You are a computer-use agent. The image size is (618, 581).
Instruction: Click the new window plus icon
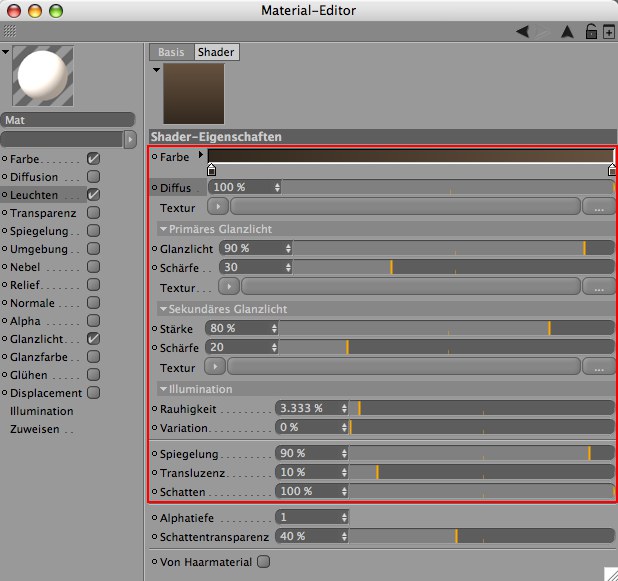609,32
